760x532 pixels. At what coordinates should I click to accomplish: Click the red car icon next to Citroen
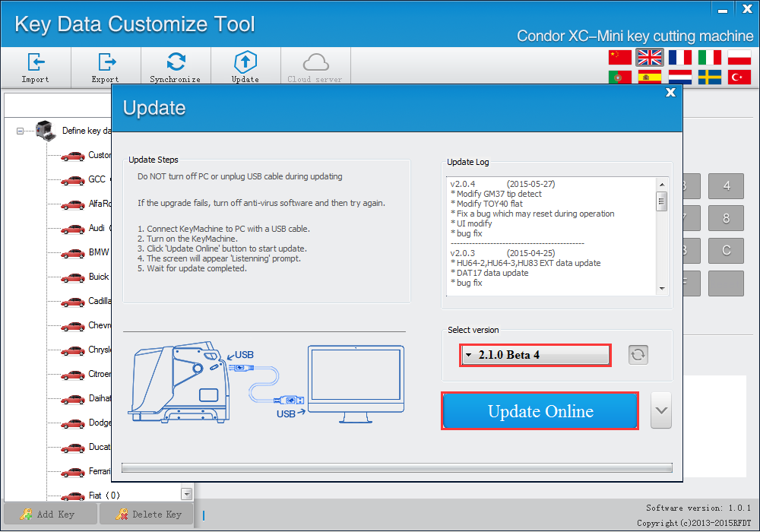point(73,375)
